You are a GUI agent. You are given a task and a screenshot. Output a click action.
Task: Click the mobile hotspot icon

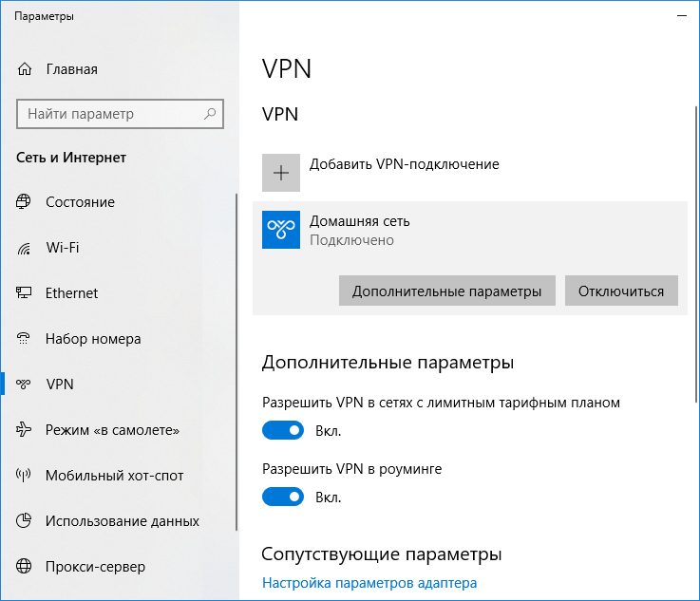tap(25, 476)
